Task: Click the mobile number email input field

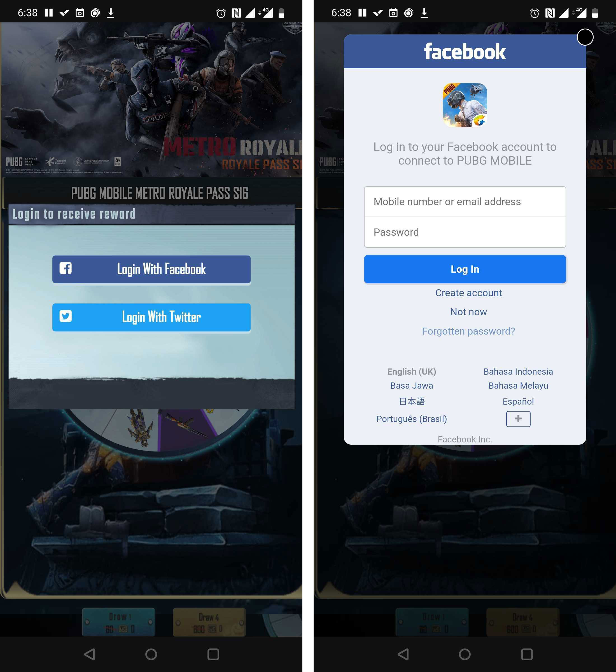Action: (x=466, y=202)
